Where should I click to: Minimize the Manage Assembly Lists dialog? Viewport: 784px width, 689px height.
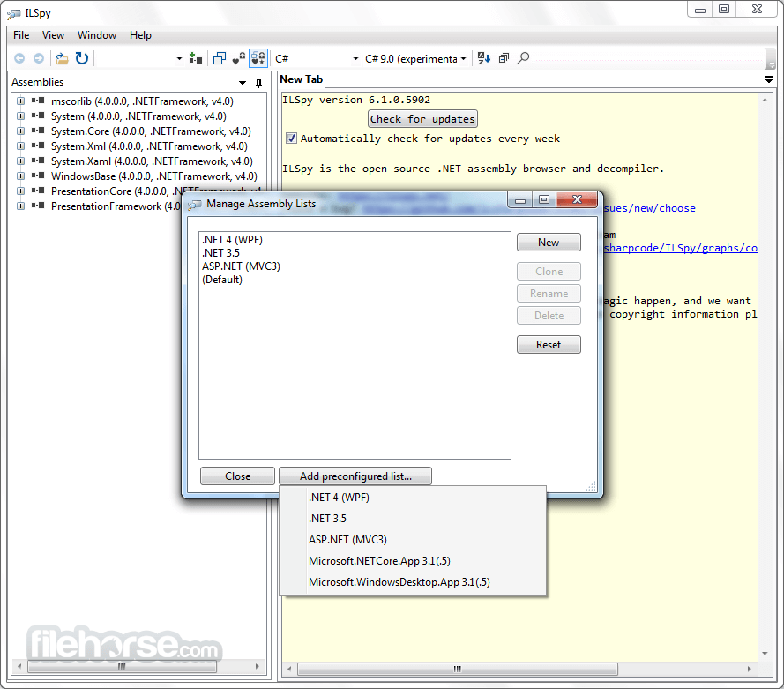(520, 199)
